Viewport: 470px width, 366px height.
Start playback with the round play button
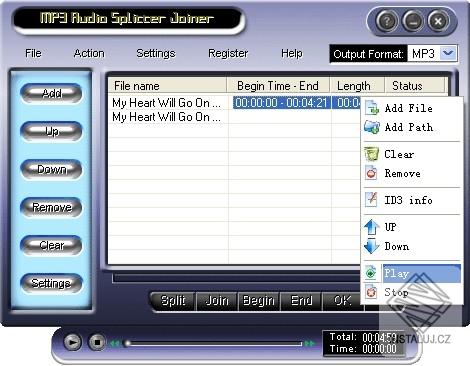72,342
